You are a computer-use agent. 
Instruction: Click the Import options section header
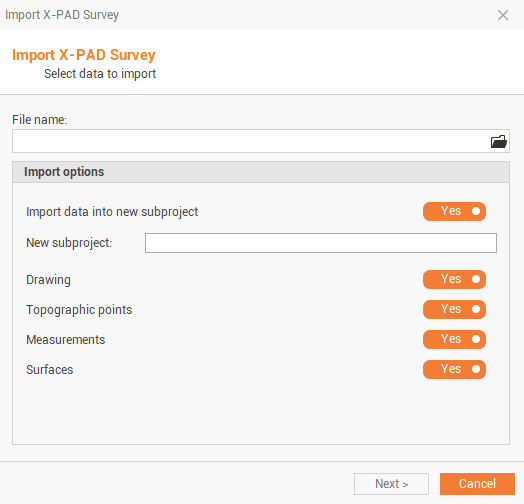pyautogui.click(x=261, y=172)
